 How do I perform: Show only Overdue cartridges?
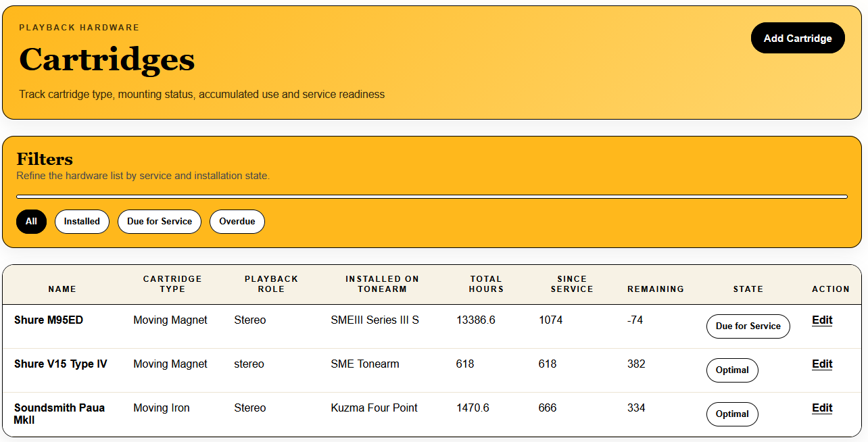pos(237,221)
